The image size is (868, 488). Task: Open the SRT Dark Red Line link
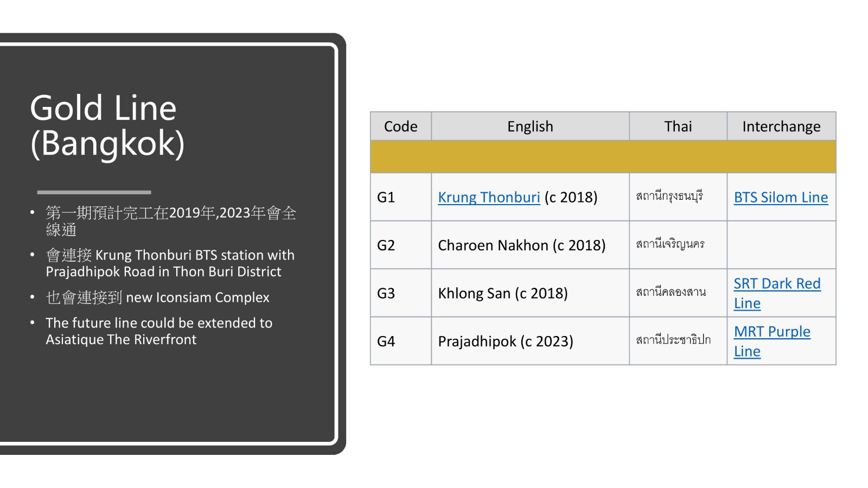point(776,284)
